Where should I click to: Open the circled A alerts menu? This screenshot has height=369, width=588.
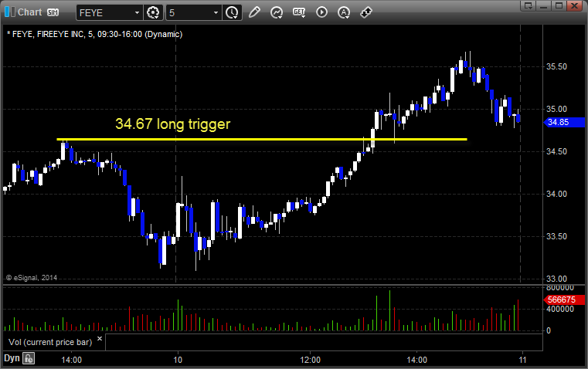coord(344,12)
